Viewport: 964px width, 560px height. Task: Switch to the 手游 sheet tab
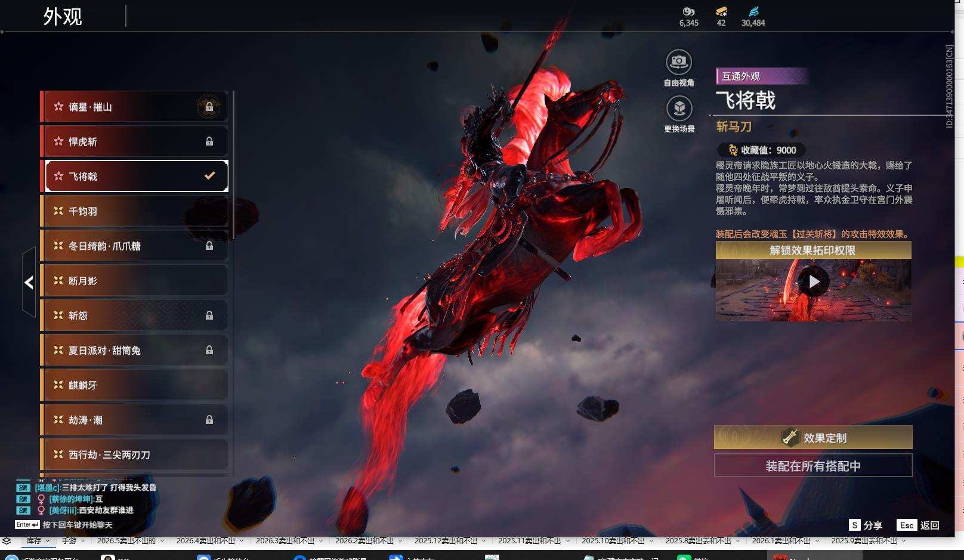(69, 541)
